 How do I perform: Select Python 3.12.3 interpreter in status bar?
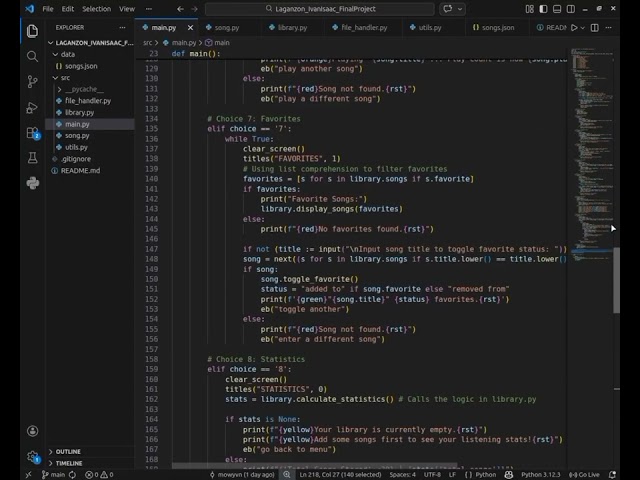[x=540, y=475]
